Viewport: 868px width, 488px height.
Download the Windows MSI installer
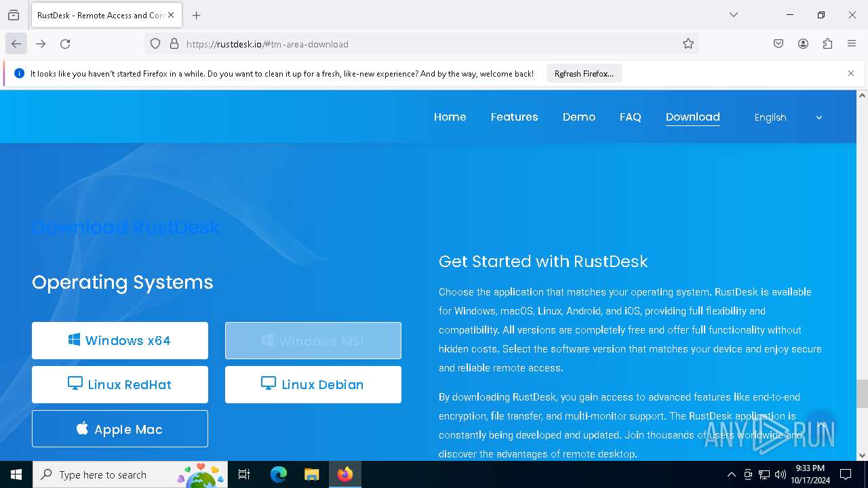coord(313,340)
